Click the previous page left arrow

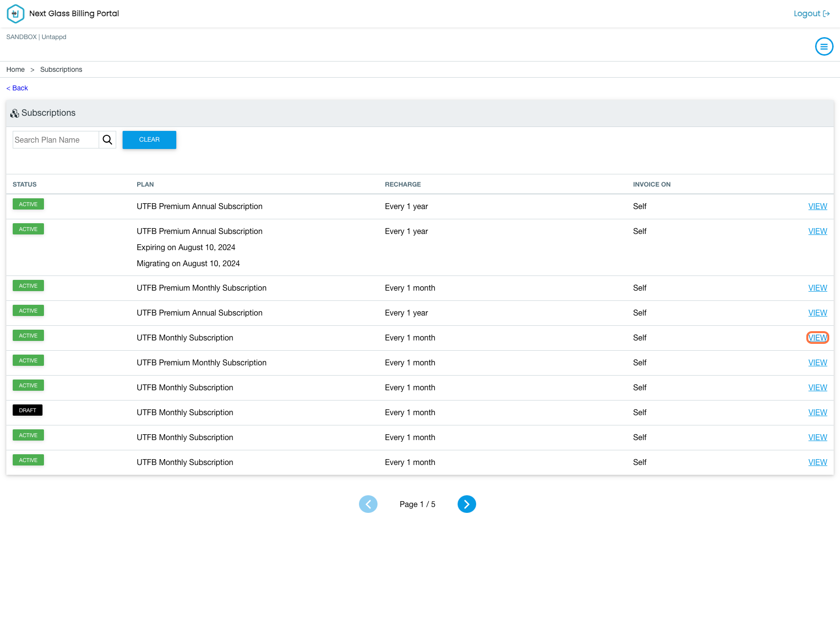point(368,504)
